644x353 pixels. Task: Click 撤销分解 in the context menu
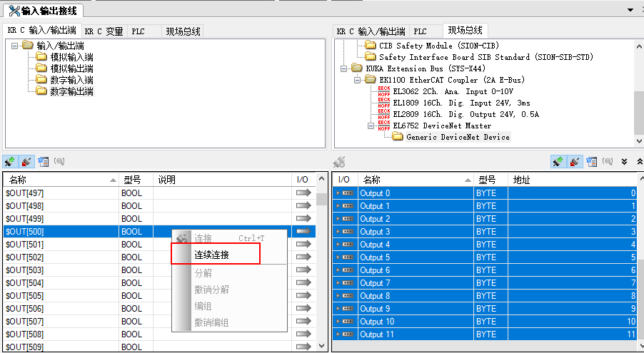pyautogui.click(x=228, y=290)
